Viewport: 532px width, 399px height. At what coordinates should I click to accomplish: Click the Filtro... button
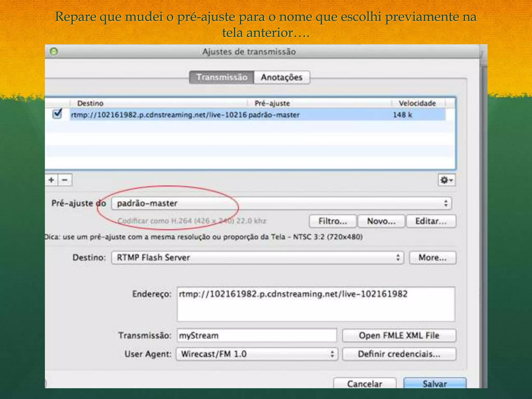[x=333, y=221]
